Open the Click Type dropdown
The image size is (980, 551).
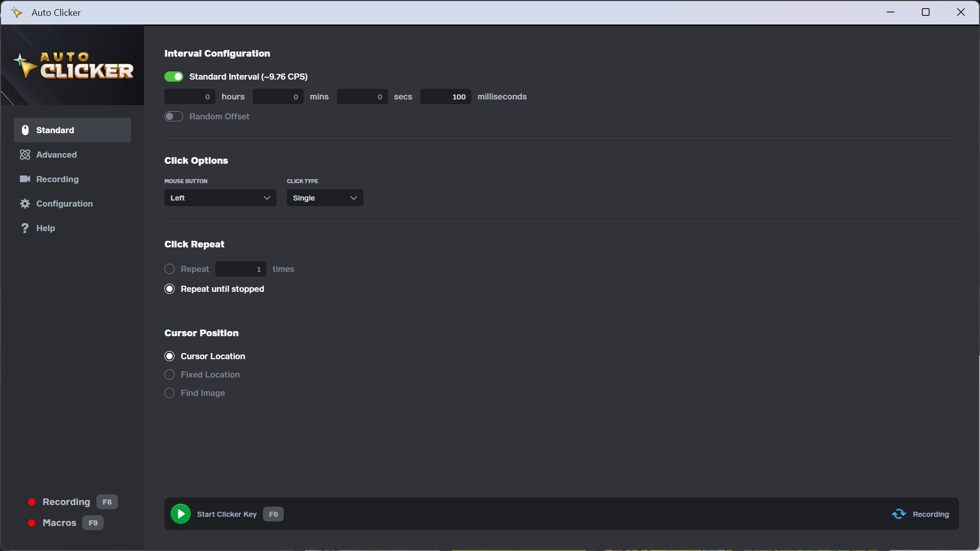point(325,198)
